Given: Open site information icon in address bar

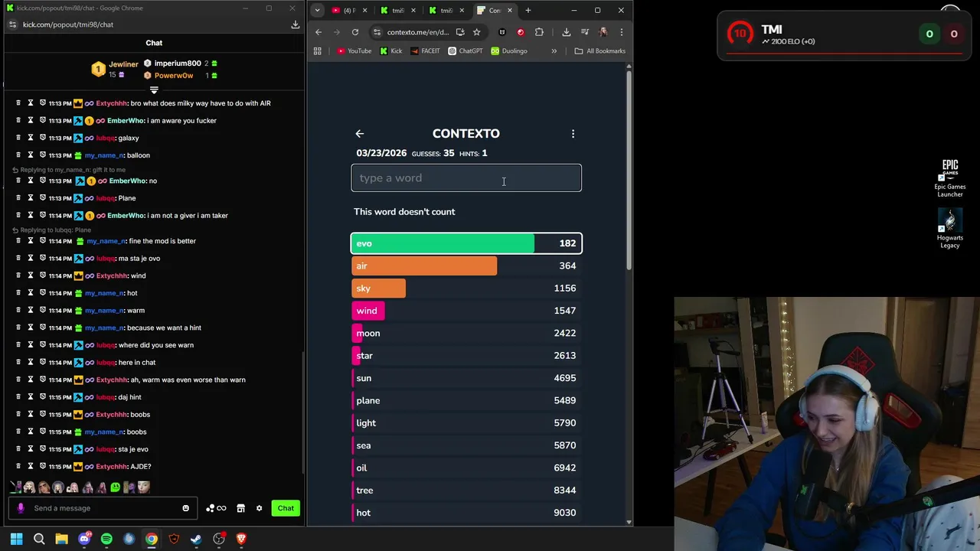Looking at the screenshot, I should click(x=376, y=32).
